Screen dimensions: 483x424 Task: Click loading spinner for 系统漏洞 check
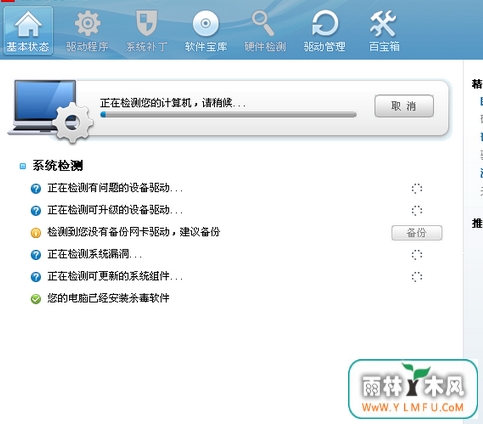417,255
